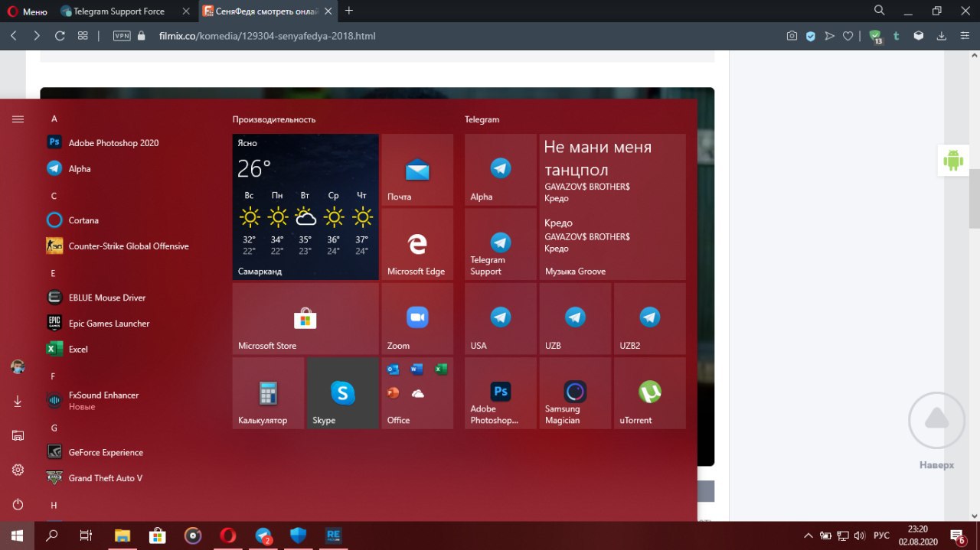Jump via letter F header
The width and height of the screenshot is (980, 550).
[54, 376]
